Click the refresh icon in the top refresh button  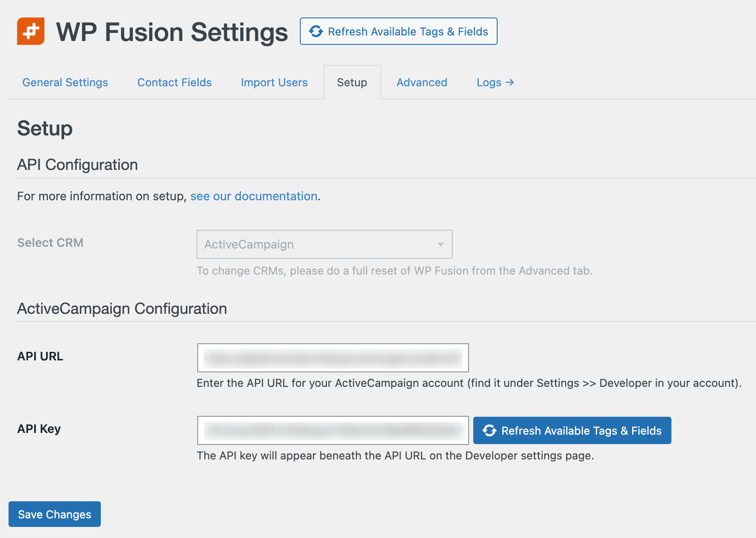point(315,31)
